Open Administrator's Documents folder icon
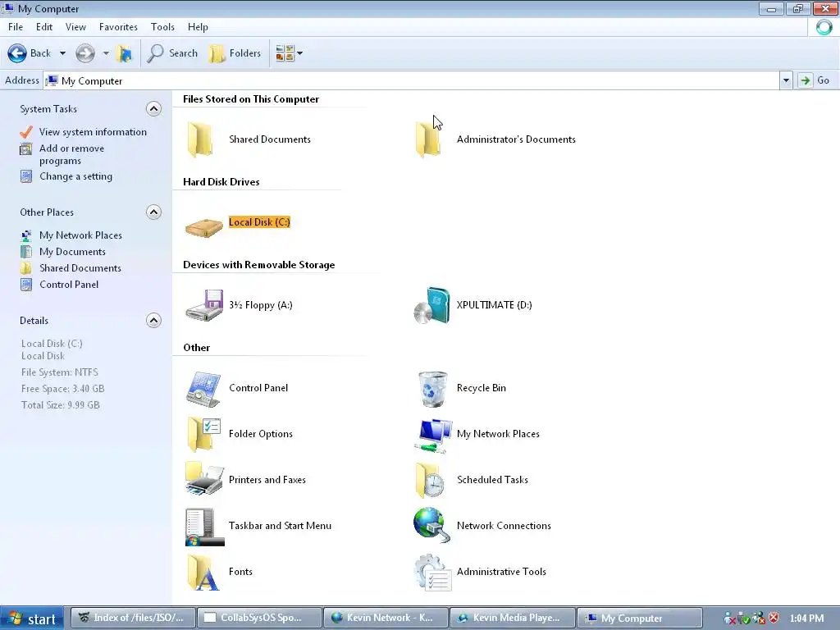 tap(428, 139)
